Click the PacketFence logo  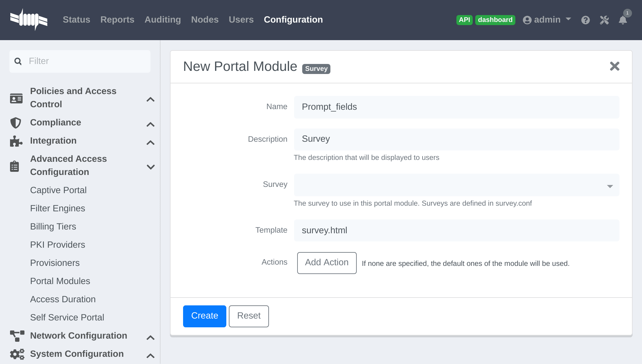pos(29,19)
